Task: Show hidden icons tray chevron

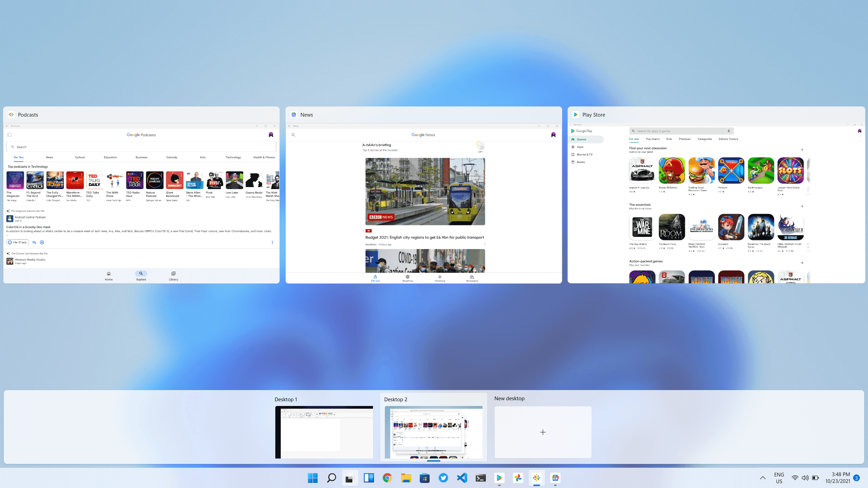Action: 763,478
